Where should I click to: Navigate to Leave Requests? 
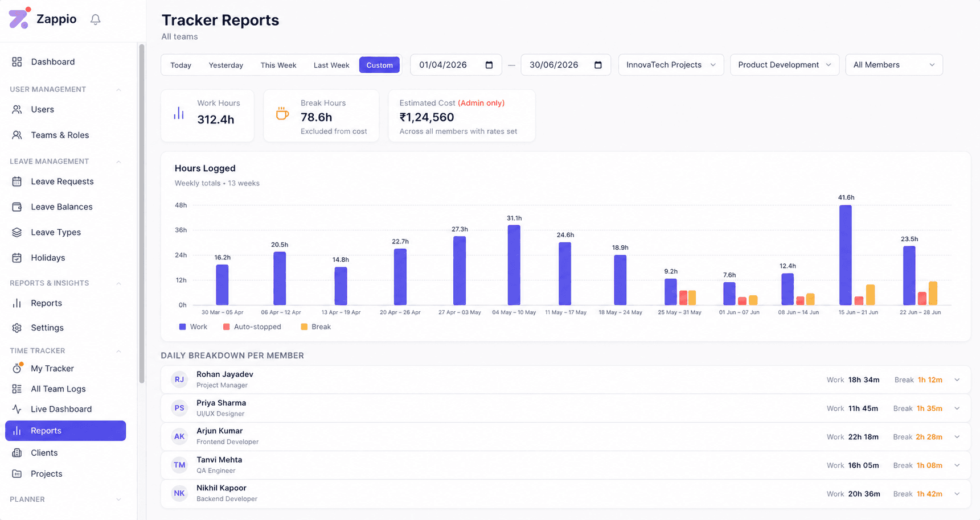[65, 181]
